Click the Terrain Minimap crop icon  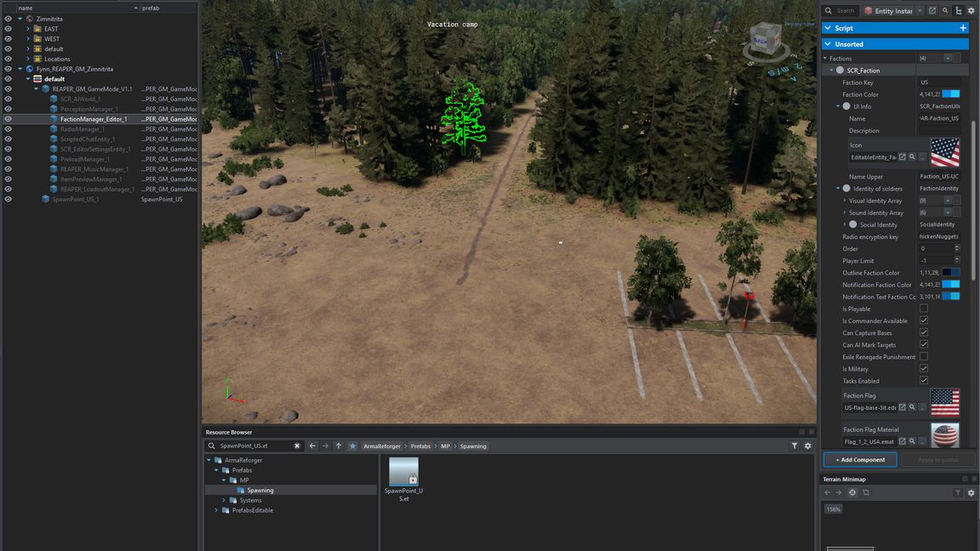[x=866, y=492]
